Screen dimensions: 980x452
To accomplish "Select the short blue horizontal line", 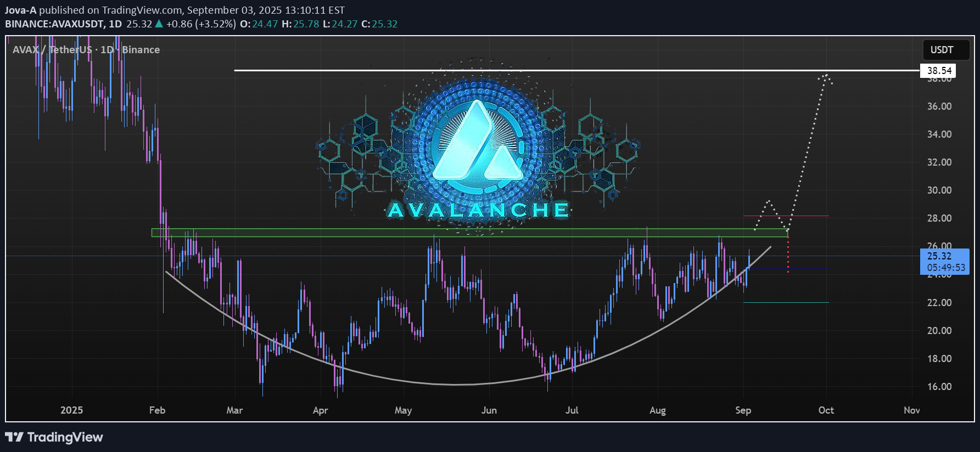I will [x=788, y=269].
